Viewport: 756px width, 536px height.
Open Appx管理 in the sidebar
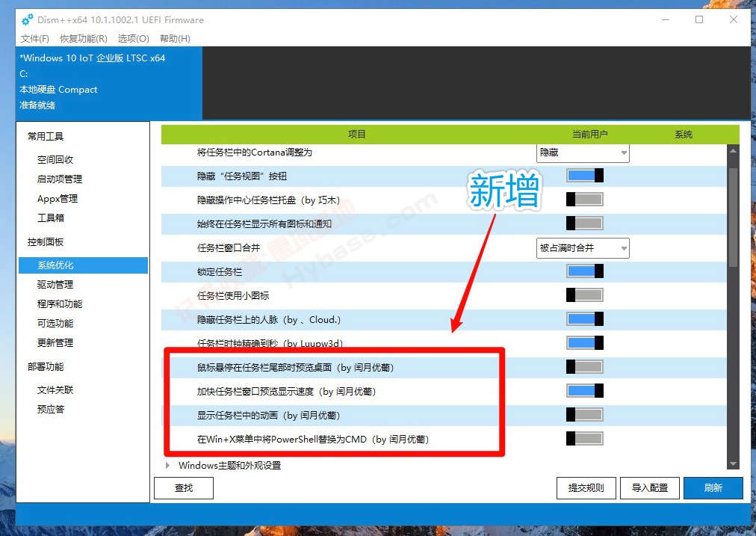[x=58, y=198]
